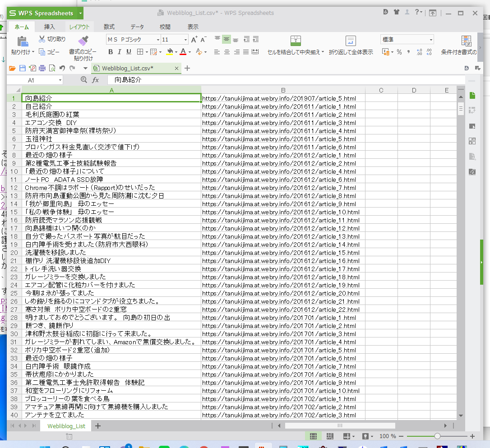Image resolution: width=490 pixels, height=448 pixels.
Task: Select column B header
Action: click(x=283, y=90)
